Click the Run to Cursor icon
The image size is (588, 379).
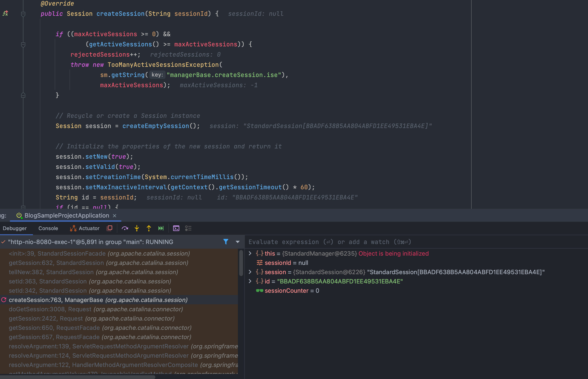[161, 228]
